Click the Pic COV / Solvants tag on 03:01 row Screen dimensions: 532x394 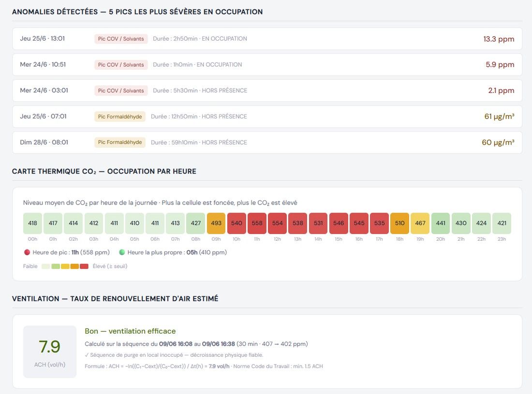click(x=121, y=90)
